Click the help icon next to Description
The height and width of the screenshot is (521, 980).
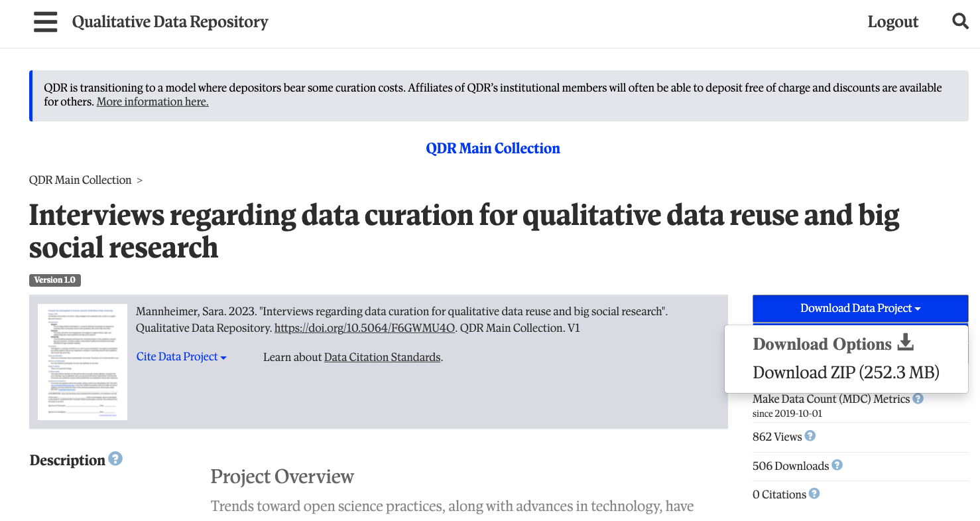(115, 459)
